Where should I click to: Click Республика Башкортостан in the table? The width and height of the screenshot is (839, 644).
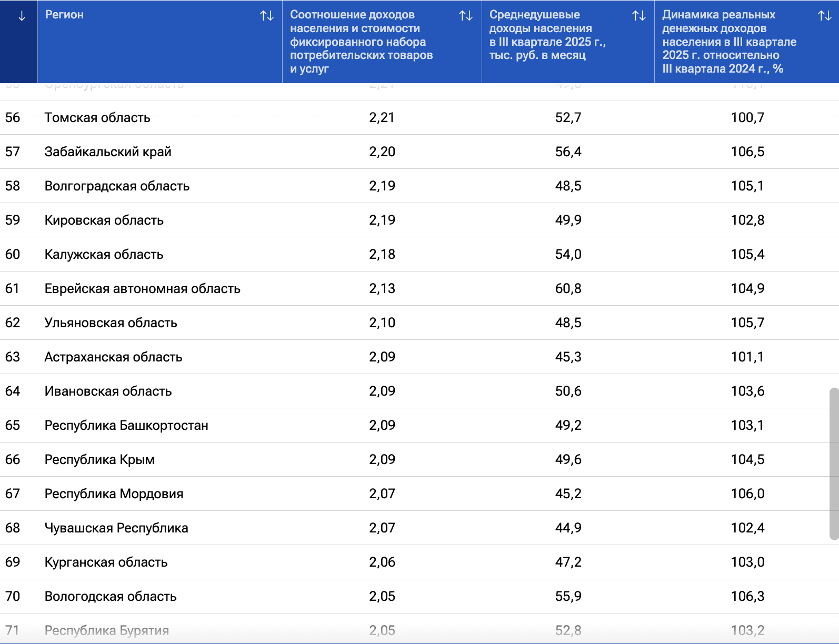pyautogui.click(x=126, y=425)
